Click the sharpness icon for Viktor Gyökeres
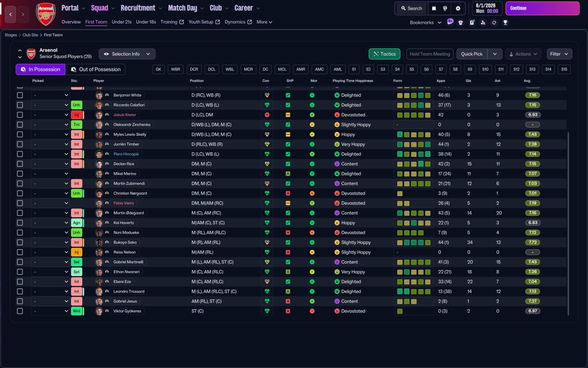 pyautogui.click(x=288, y=311)
